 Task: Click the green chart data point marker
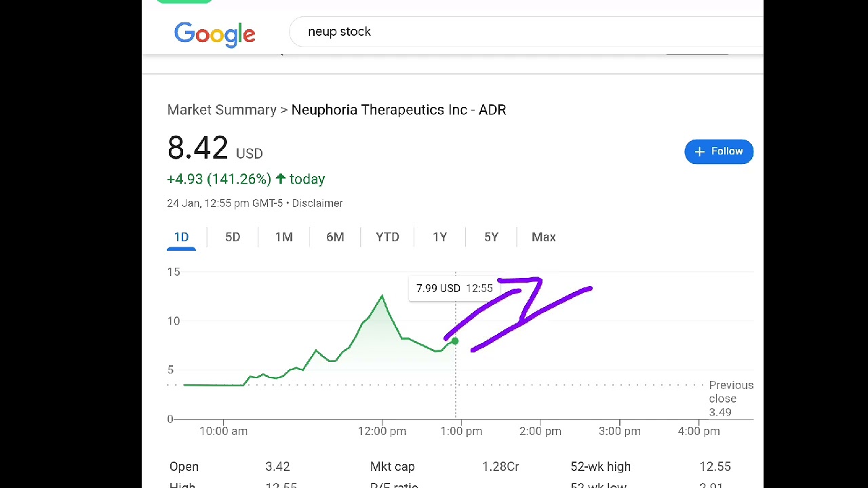point(455,342)
